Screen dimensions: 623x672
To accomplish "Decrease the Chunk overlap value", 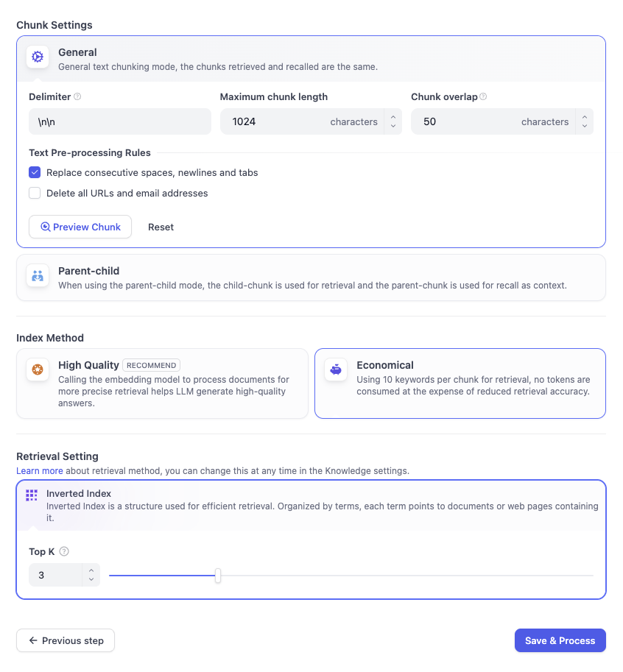I will coord(584,127).
